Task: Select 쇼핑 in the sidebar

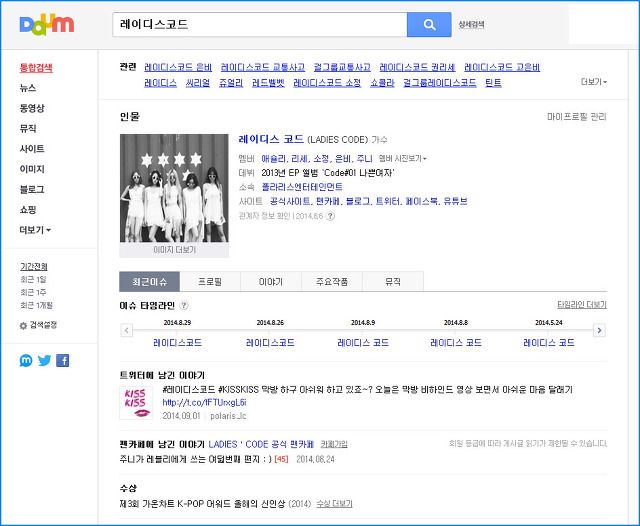Action: 28,210
